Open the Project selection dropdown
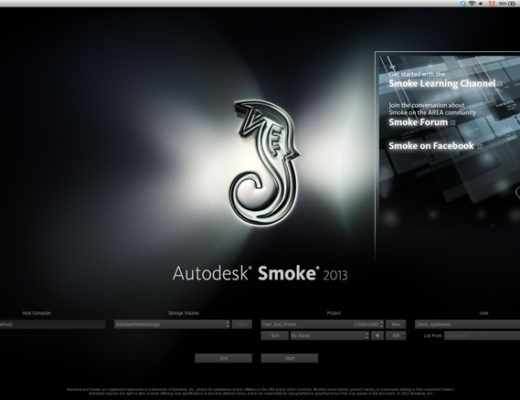The height and width of the screenshot is (400, 520). [x=322, y=324]
